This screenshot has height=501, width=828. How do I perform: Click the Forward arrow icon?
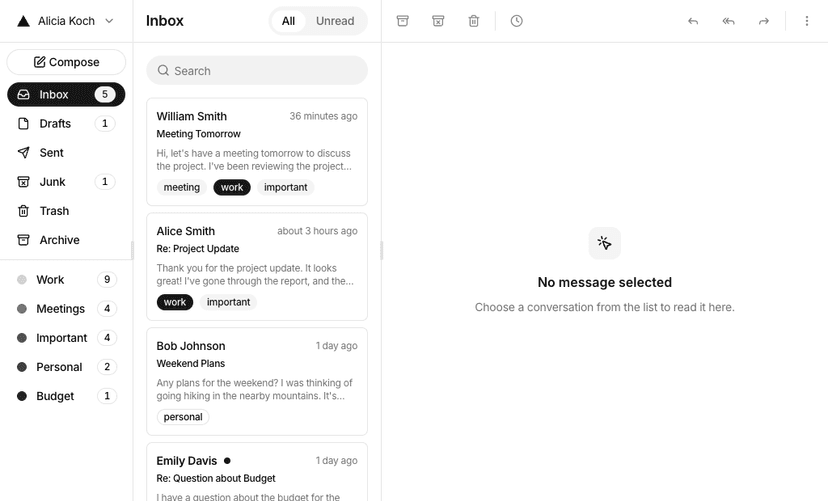point(764,21)
